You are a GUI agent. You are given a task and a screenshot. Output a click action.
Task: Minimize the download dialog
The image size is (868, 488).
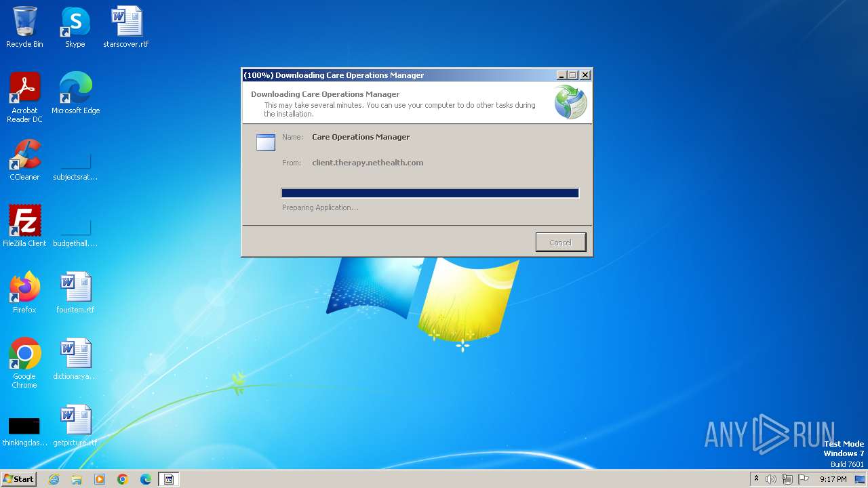(x=561, y=75)
